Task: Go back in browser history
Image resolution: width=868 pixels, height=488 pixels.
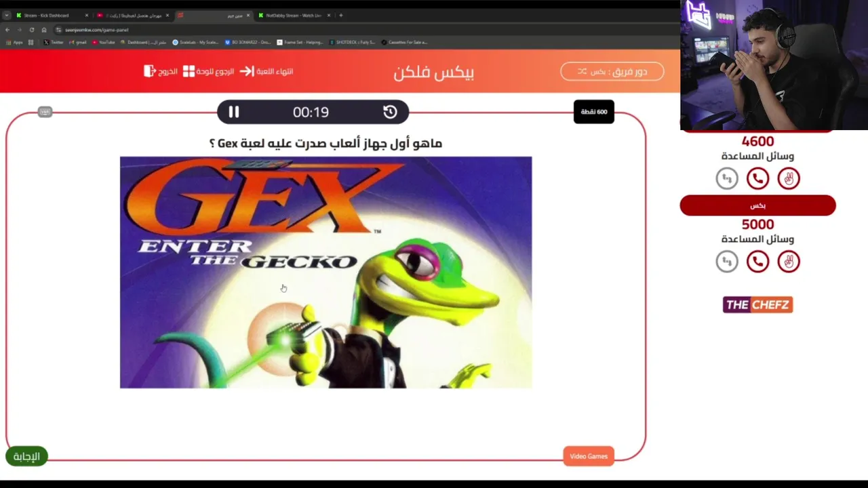Action: coord(7,30)
